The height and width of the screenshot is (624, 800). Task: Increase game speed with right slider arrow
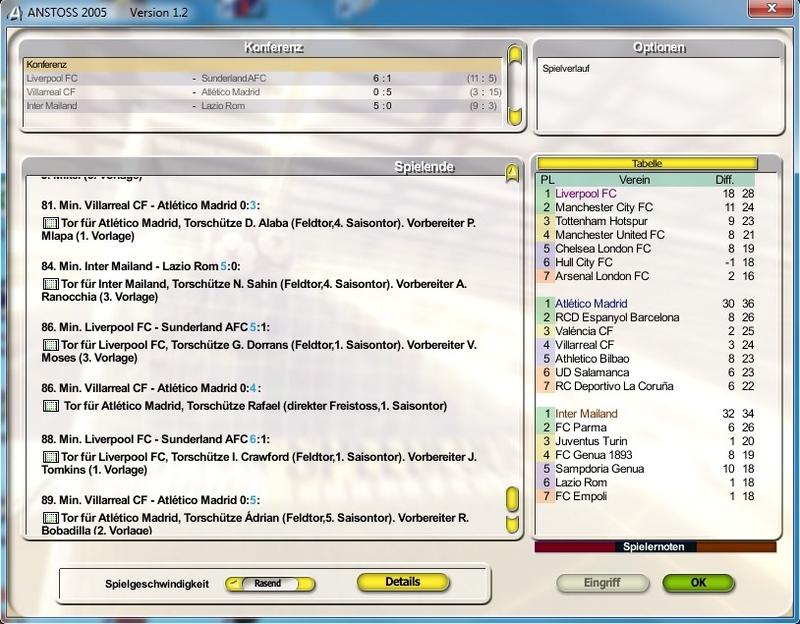[x=306, y=584]
